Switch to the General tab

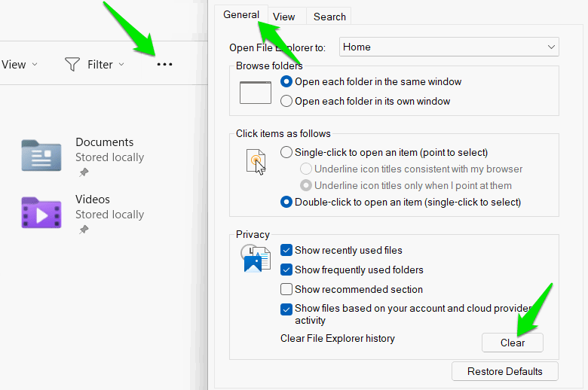pyautogui.click(x=241, y=14)
